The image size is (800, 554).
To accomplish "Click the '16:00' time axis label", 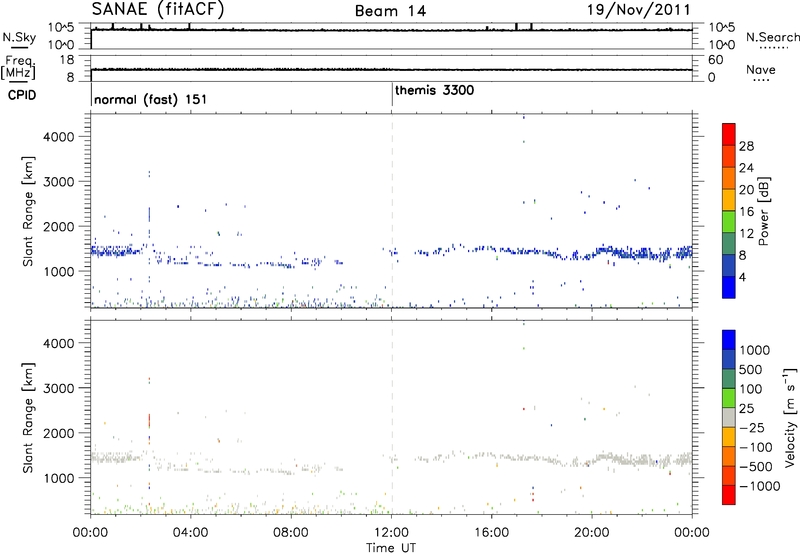I will coord(491,533).
